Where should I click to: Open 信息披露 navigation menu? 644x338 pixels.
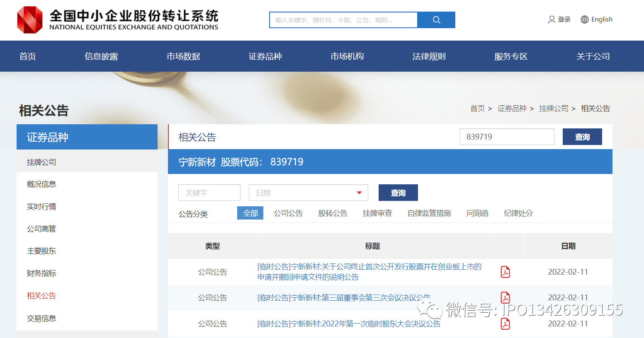click(101, 56)
